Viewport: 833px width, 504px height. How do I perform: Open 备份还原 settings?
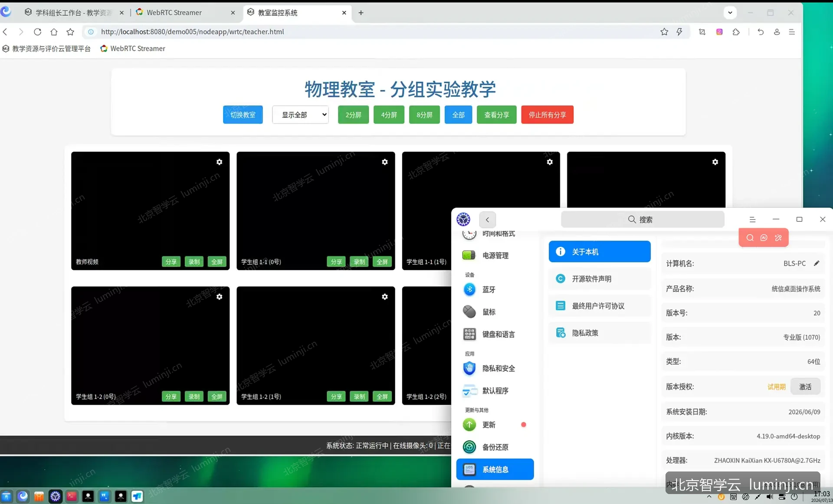pos(495,447)
